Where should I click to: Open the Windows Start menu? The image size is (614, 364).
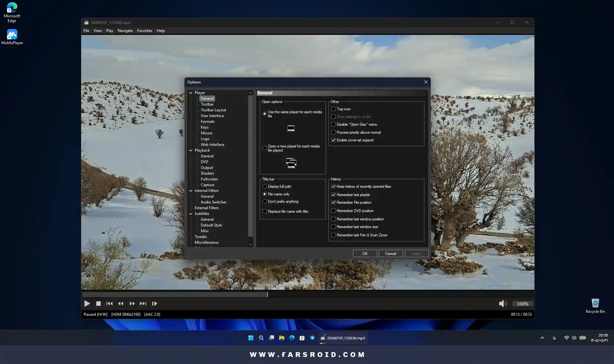point(251,338)
